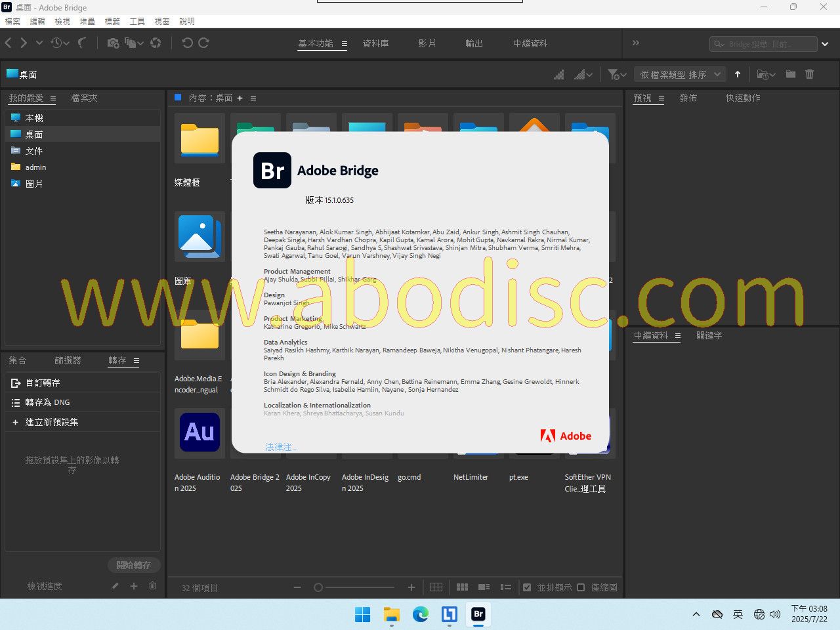This screenshot has height=630, width=840.
Task: Open the parent folders dropdown chevron
Action: (x=39, y=43)
